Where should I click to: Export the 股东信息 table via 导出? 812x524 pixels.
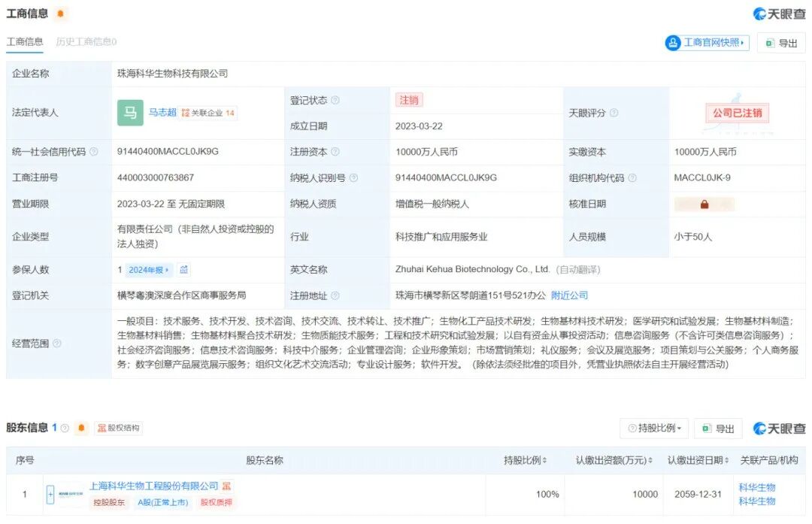pos(718,429)
